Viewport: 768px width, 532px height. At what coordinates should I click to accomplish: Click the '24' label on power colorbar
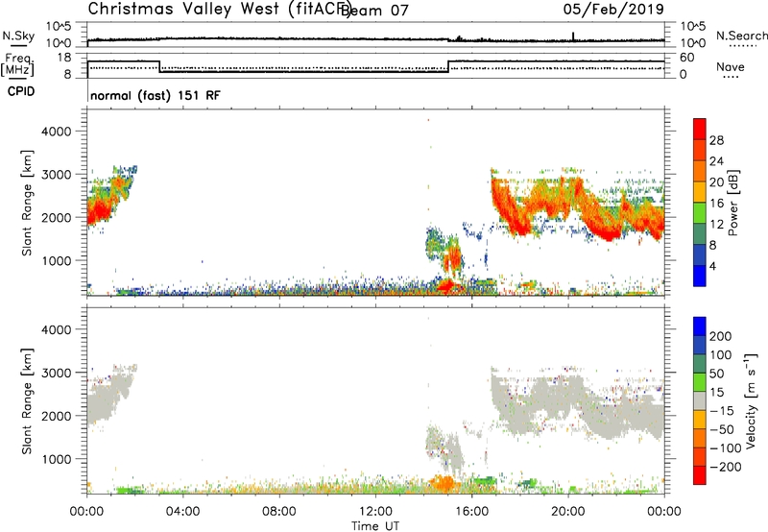tap(716, 161)
